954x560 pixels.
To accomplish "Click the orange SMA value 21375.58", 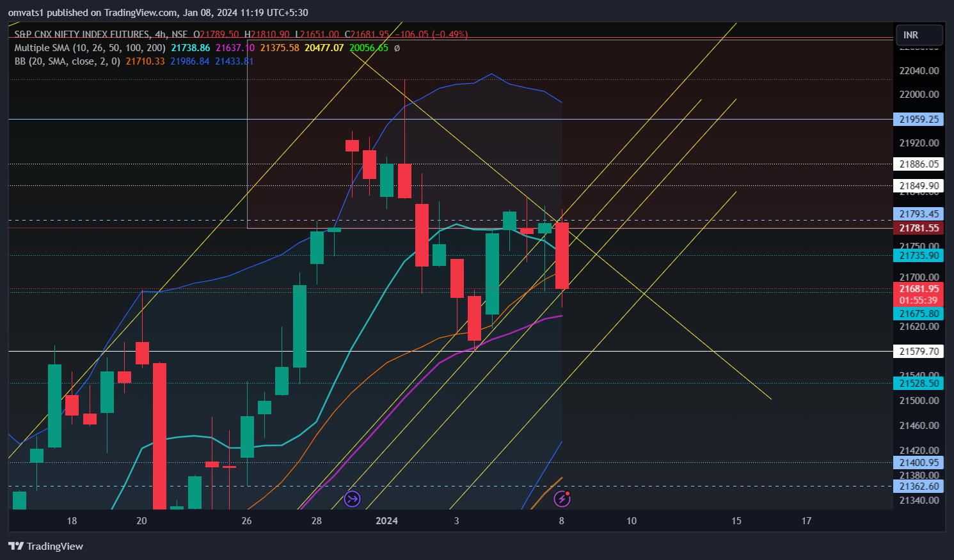I will [x=280, y=48].
